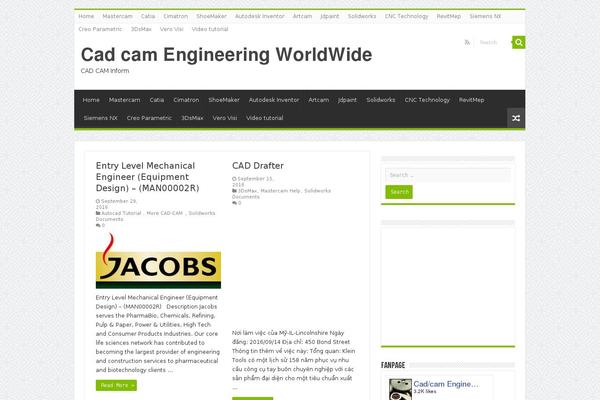
Task: Open the CAD Drafter post title
Action: pos(258,166)
